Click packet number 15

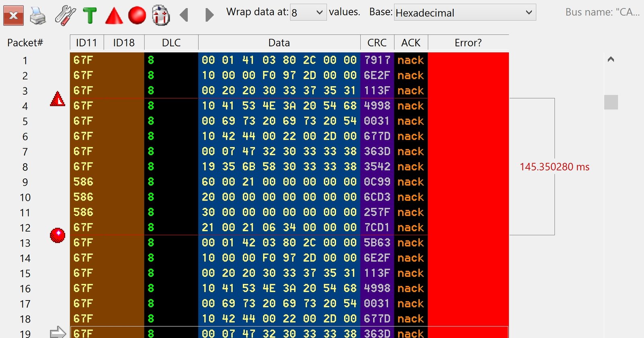pos(25,273)
